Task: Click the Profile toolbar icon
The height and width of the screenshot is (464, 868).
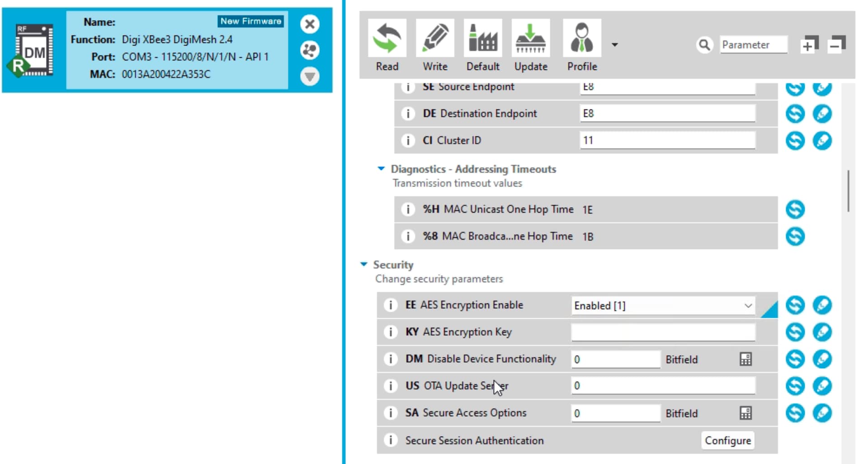Action: 582,38
